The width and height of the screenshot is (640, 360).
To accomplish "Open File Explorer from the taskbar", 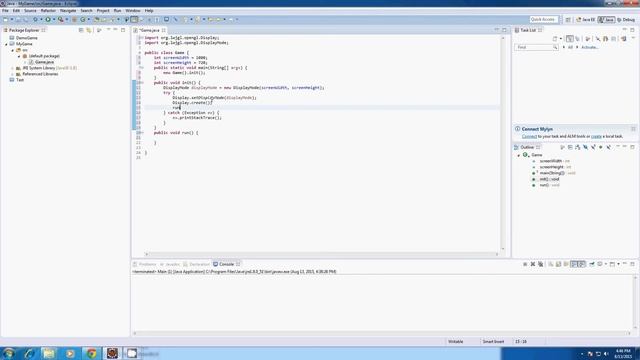I will (49, 353).
